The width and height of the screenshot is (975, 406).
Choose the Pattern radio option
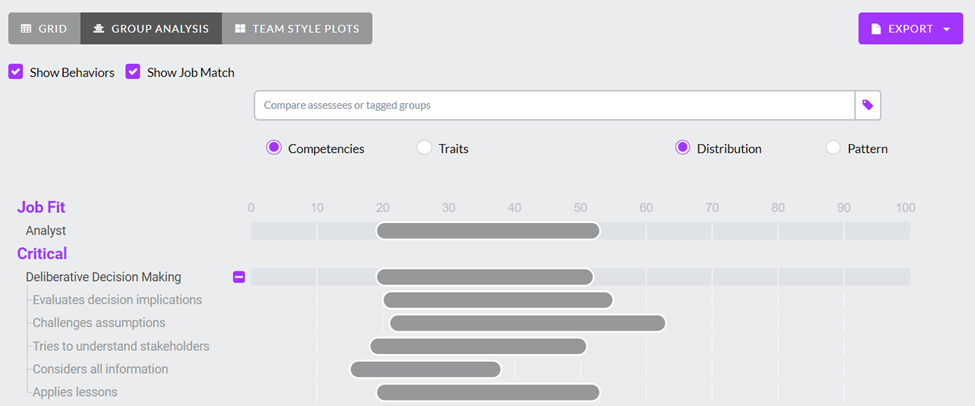coord(833,148)
